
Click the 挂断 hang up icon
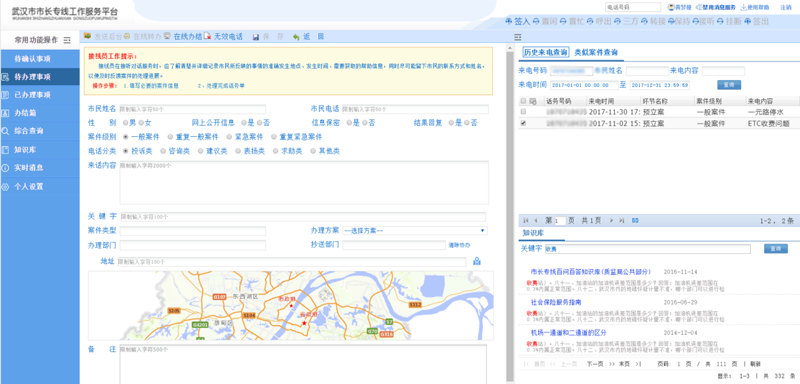720,21
